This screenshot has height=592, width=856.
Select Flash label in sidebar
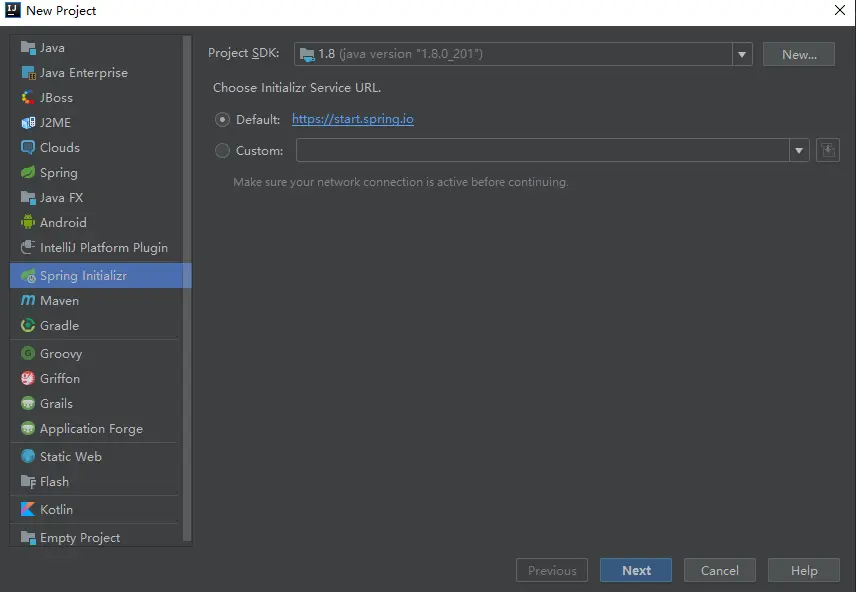point(54,482)
